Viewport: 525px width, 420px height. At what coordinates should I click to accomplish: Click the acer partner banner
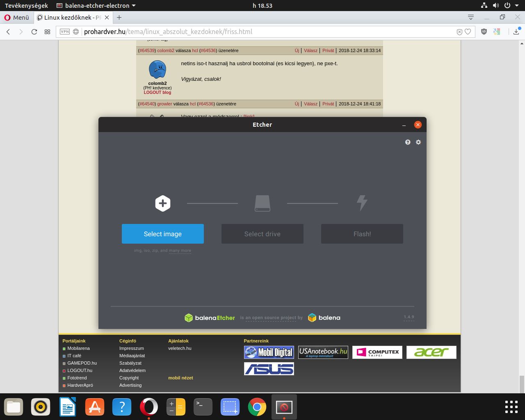pos(431,352)
